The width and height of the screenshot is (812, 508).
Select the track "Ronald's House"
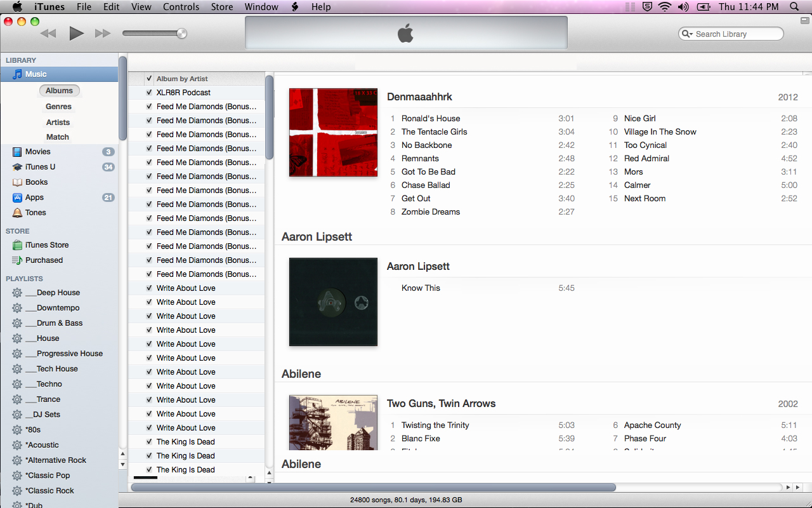[x=431, y=119]
